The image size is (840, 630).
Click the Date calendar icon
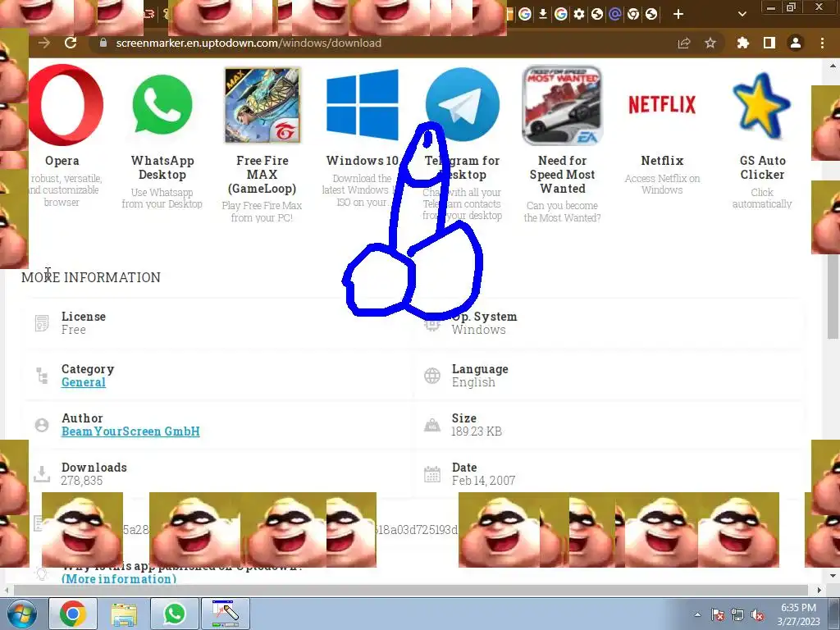[x=432, y=474]
